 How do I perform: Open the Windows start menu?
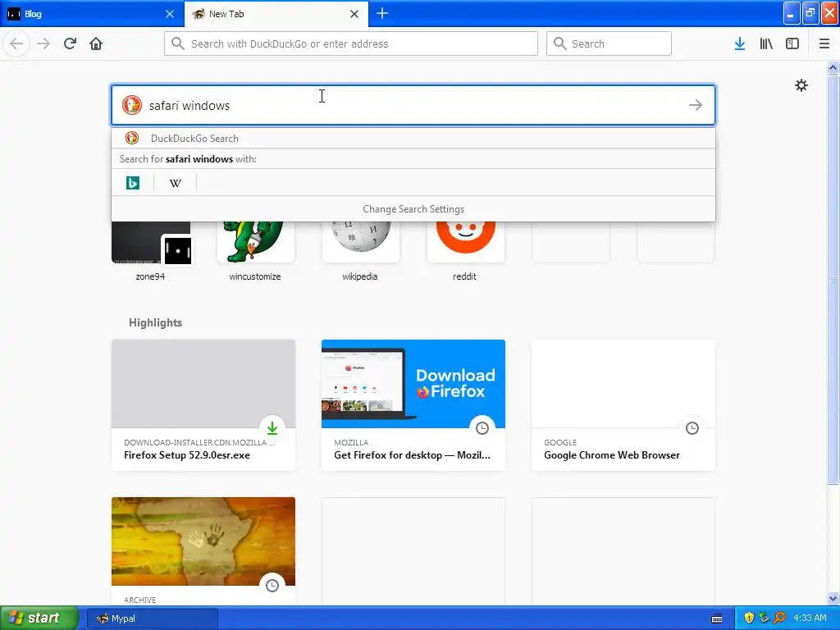(x=39, y=618)
